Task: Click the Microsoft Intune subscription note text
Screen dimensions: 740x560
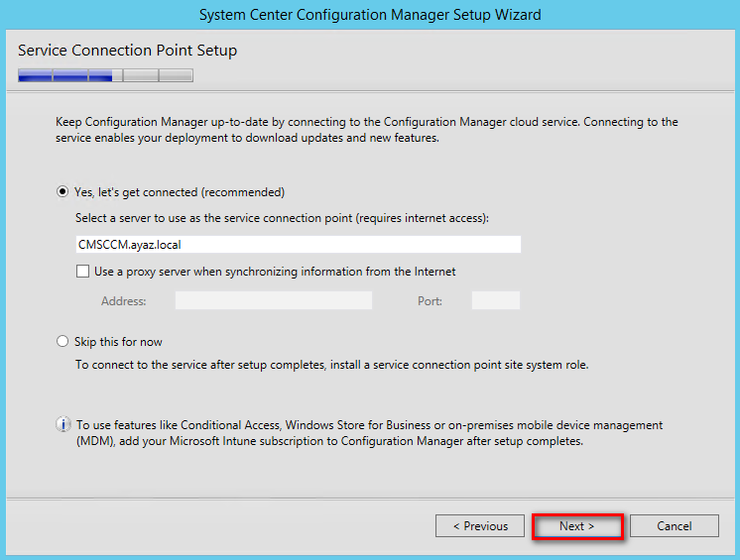Action: (369, 433)
